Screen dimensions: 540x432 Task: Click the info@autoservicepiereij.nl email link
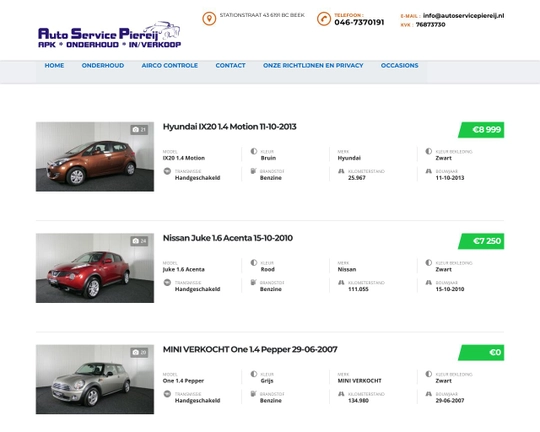click(464, 16)
